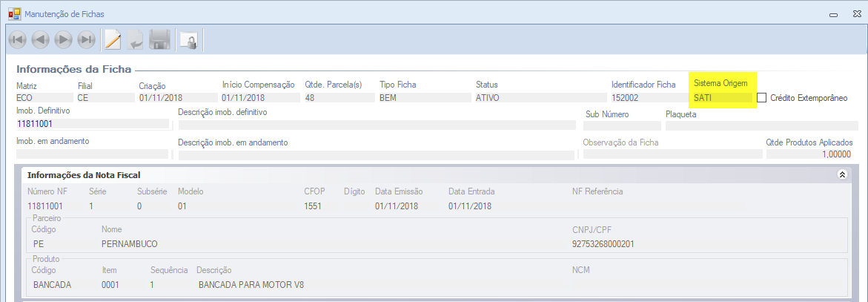Screen dimensions: 868x302
Task: Close the Manutenção de Fichas window
Action: point(851,13)
